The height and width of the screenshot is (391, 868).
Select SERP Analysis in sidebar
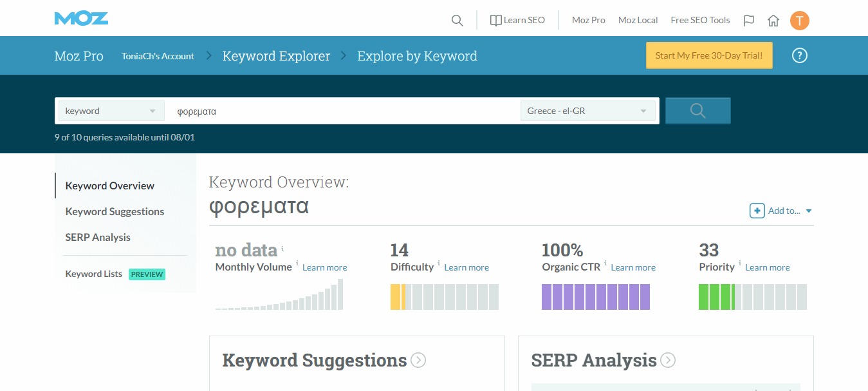pos(98,237)
